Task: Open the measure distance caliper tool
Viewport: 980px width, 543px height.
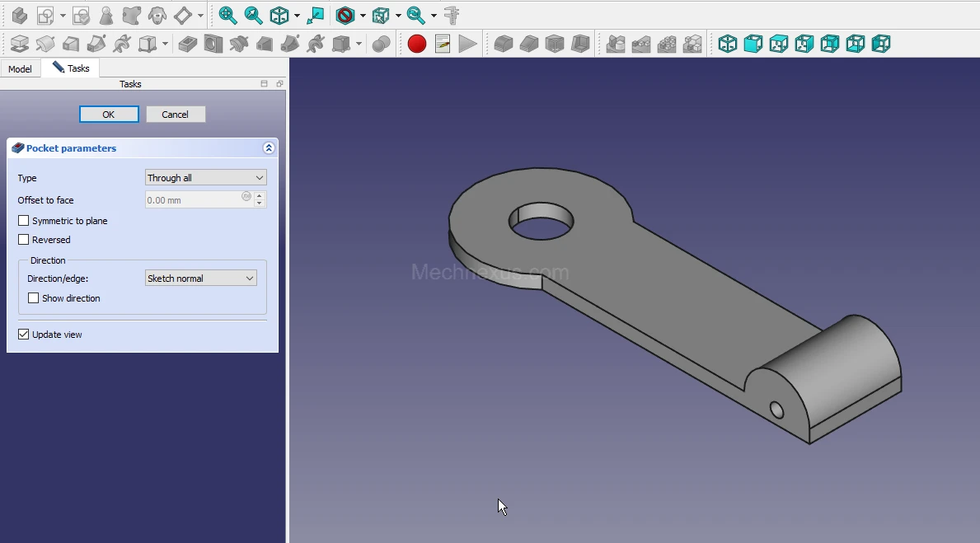Action: [452, 15]
